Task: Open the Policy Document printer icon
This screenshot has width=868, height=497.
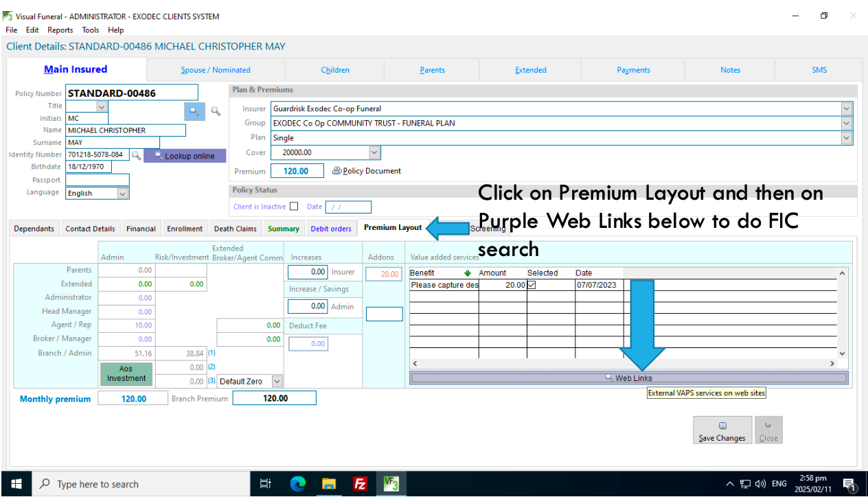Action: (x=336, y=171)
